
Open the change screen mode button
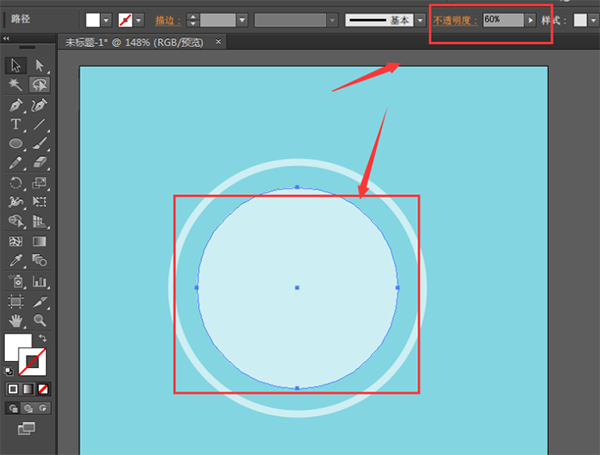[x=26, y=429]
